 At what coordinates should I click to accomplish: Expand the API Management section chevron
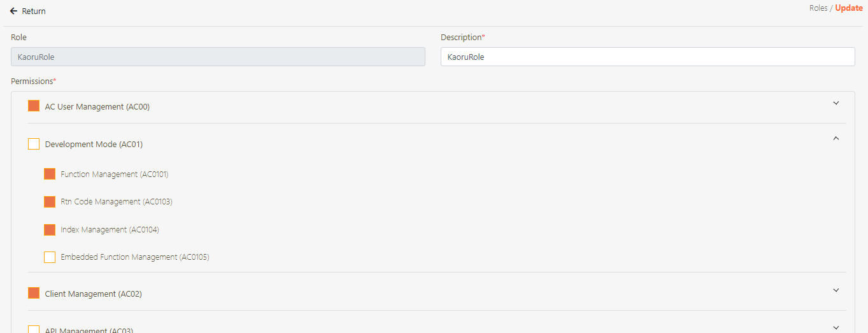coord(836,327)
